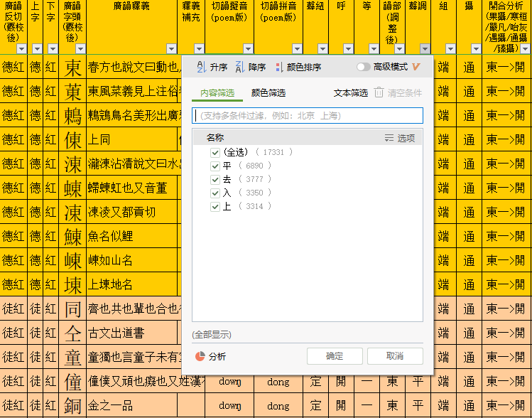Viewport: 532px width, 418px height.
Task: Open filter dropdown for 切韻擬音 column
Action: click(248, 49)
